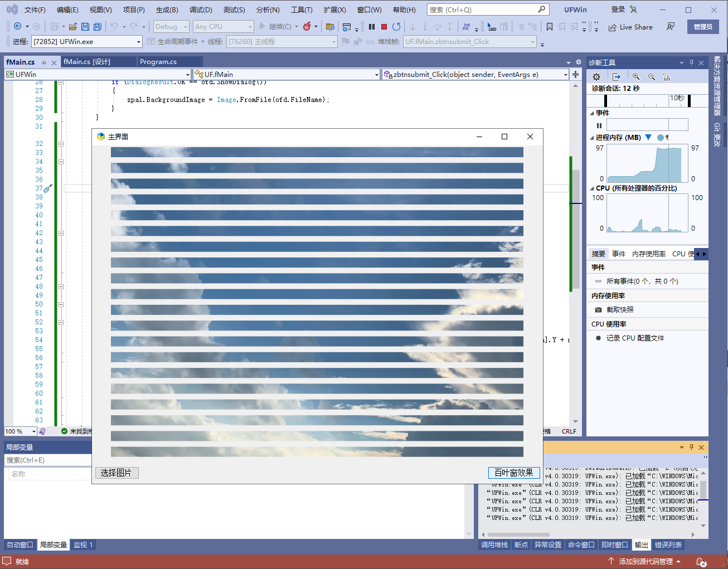Collapse the CPU usage graph section
Screen dimensions: 728x569
coord(592,188)
